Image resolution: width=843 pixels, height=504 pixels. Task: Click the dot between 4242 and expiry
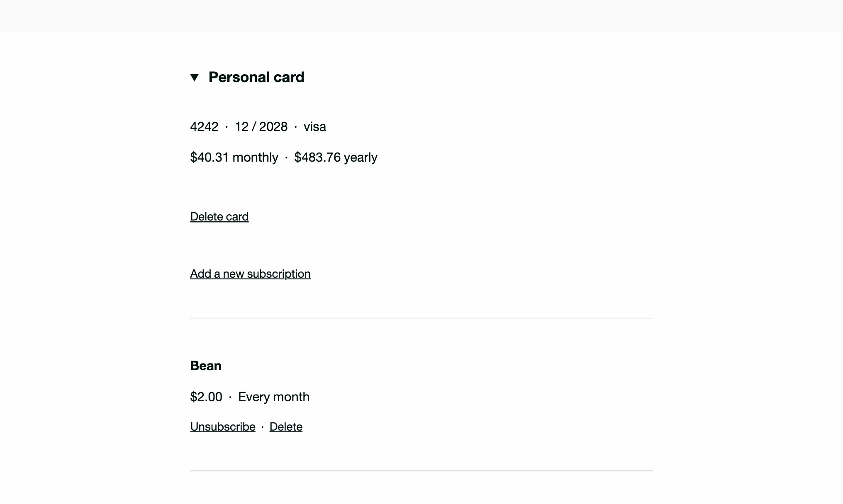tap(227, 127)
